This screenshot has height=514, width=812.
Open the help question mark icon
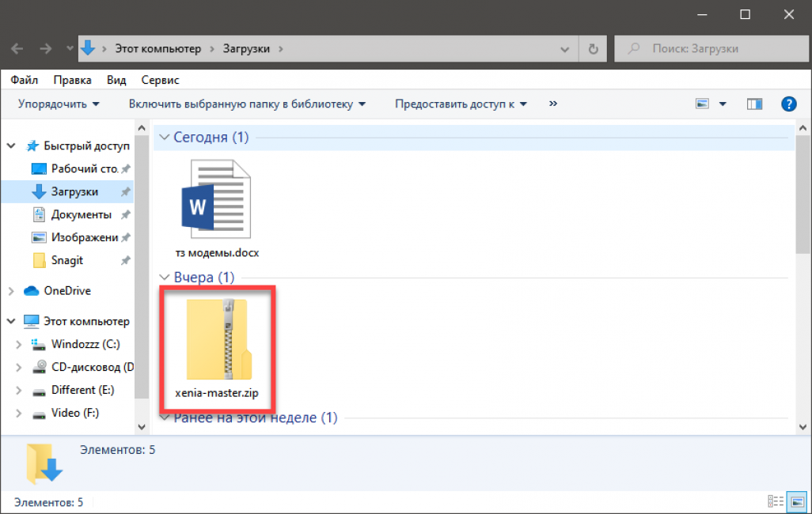pos(788,104)
